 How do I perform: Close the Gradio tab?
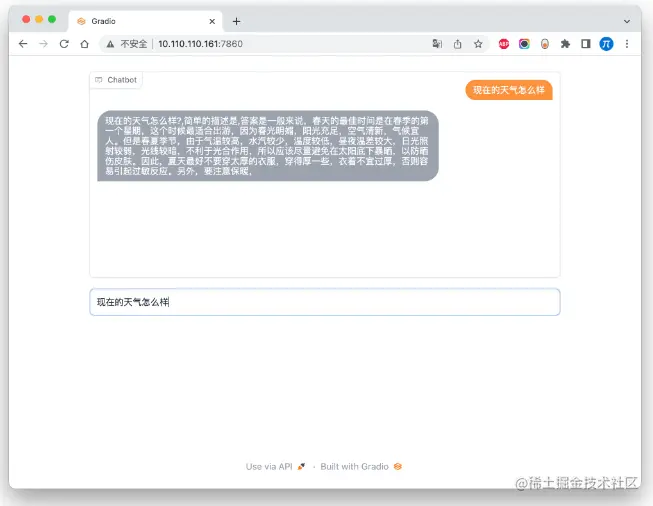point(212,21)
